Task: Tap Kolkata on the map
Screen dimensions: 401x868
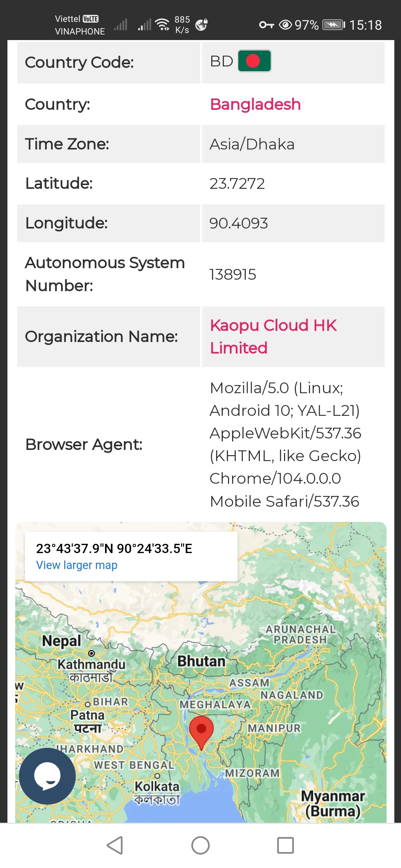Action: [157, 786]
